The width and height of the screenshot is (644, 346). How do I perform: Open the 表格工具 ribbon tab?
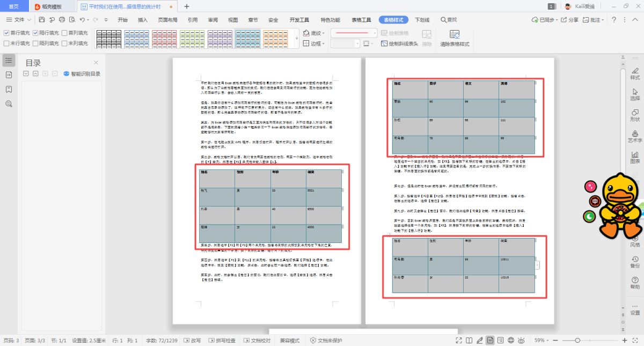361,20
